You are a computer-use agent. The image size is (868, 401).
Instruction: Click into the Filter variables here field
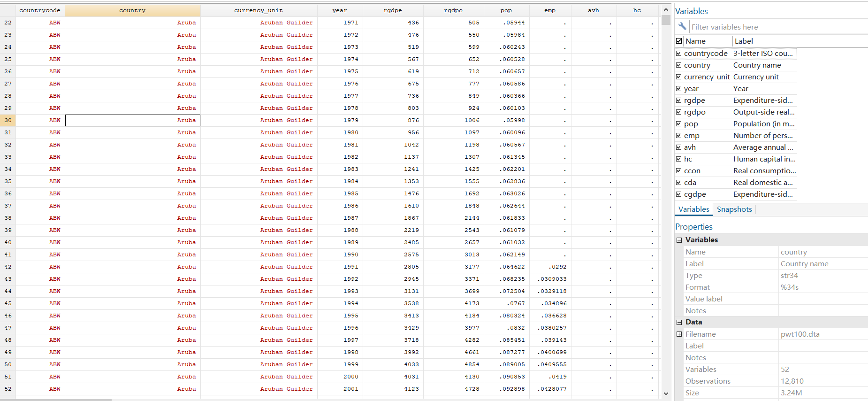pos(778,27)
